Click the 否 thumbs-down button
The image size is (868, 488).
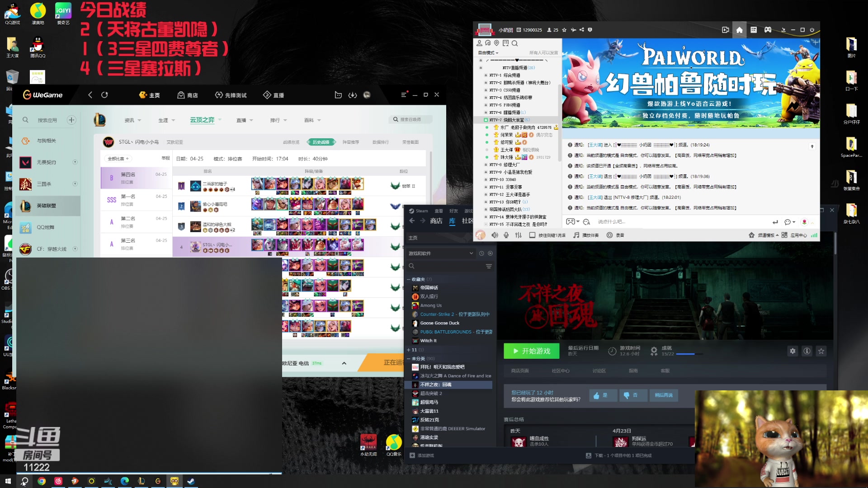coord(633,395)
